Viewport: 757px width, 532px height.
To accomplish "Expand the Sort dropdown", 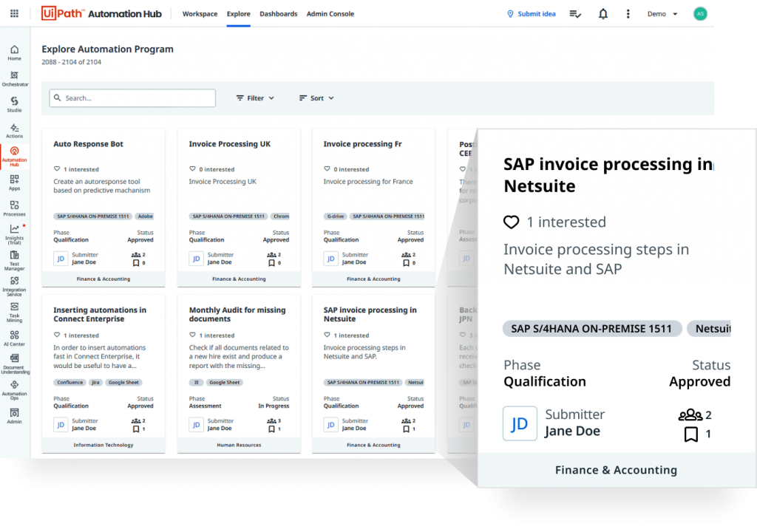I will [x=316, y=98].
